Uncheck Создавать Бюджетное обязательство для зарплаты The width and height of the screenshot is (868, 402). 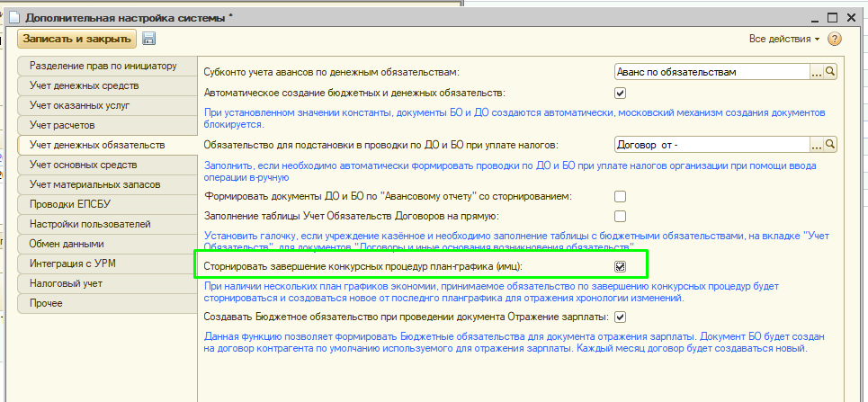tap(620, 317)
